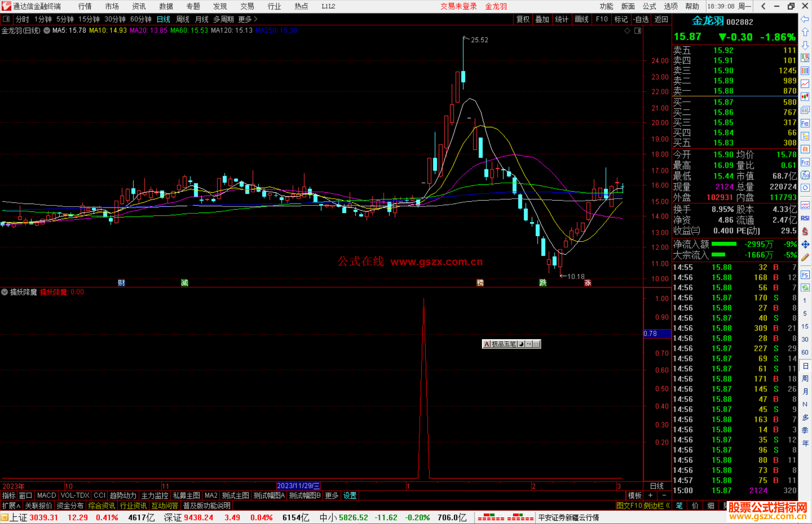Toggle the round marker beside 擒妖降魔 indicator

point(5,292)
